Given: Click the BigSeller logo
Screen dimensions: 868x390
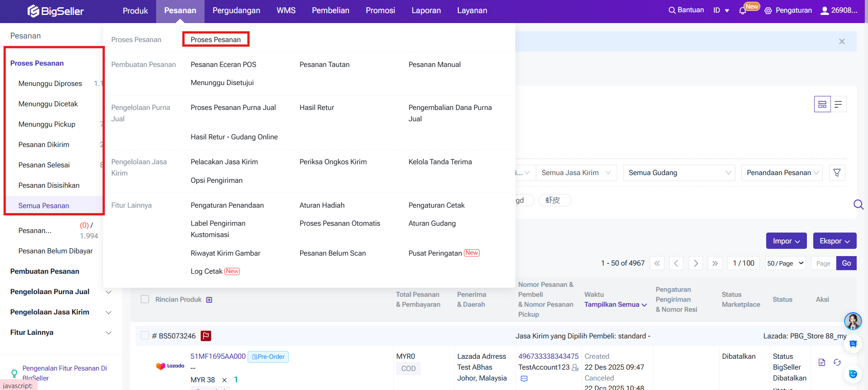Looking at the screenshot, I should coord(56,11).
